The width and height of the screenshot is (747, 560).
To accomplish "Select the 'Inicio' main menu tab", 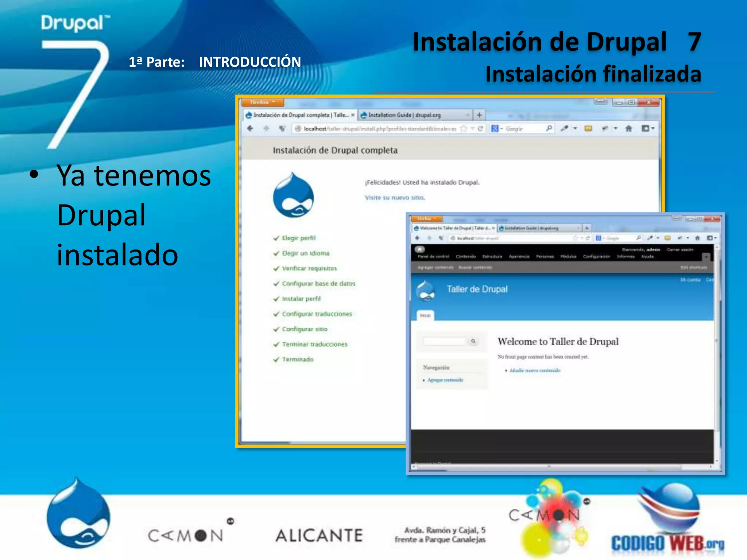I will pyautogui.click(x=425, y=315).
